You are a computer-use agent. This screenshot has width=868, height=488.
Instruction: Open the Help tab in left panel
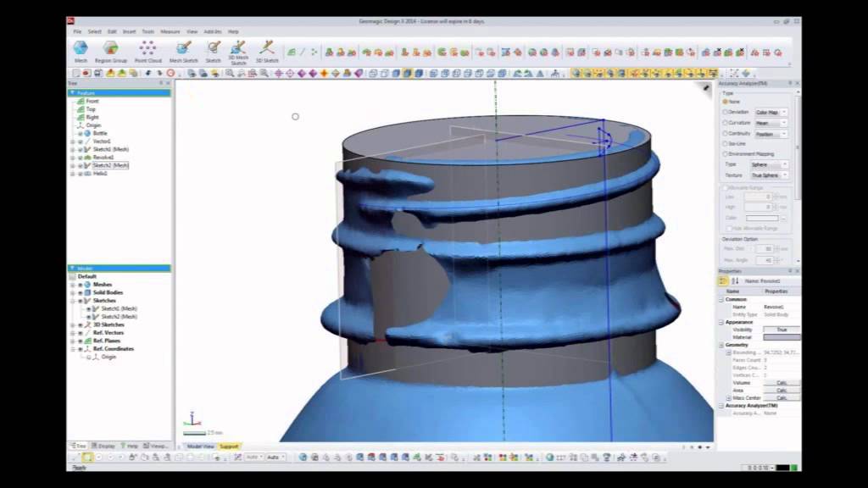pos(129,446)
